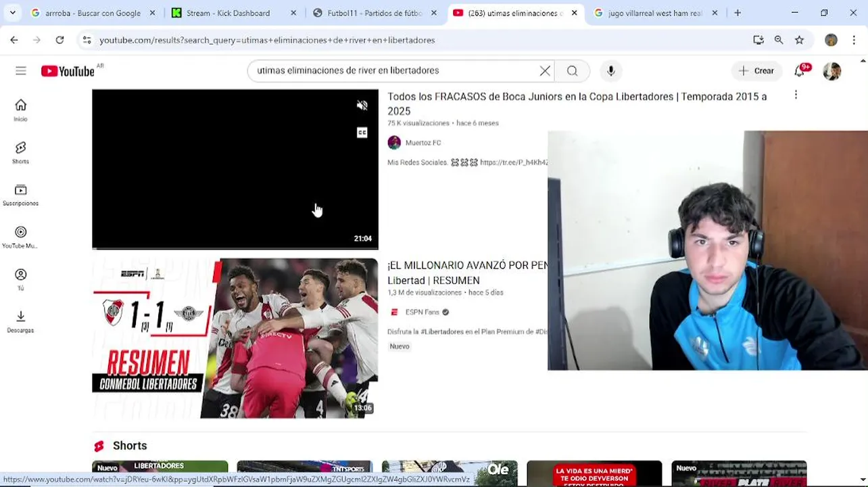
Task: Click the 75 K visualizaciones text
Action: click(418, 123)
